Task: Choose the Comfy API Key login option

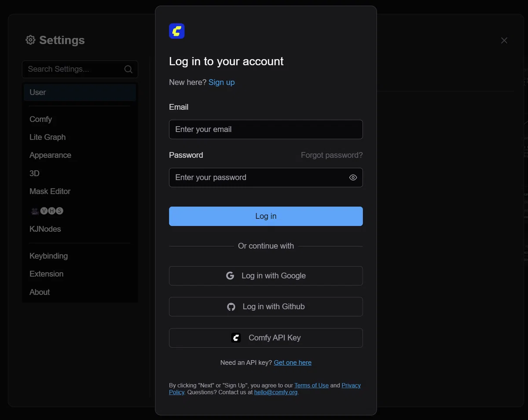Action: (266, 338)
